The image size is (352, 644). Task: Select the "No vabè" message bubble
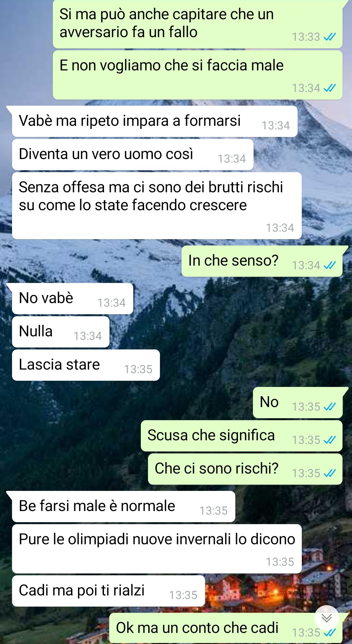(72, 299)
